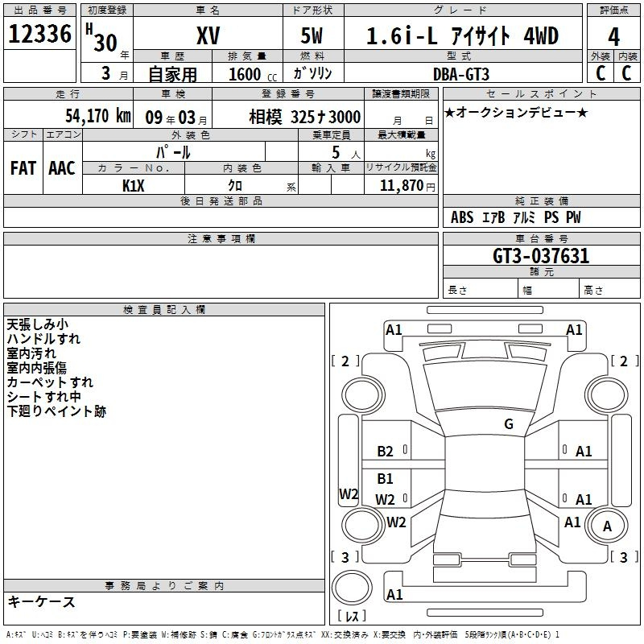Click the lot number 12336

[x=40, y=35]
